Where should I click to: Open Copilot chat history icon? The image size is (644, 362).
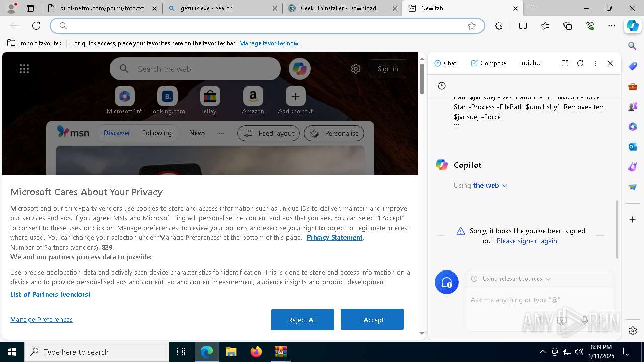(442, 86)
